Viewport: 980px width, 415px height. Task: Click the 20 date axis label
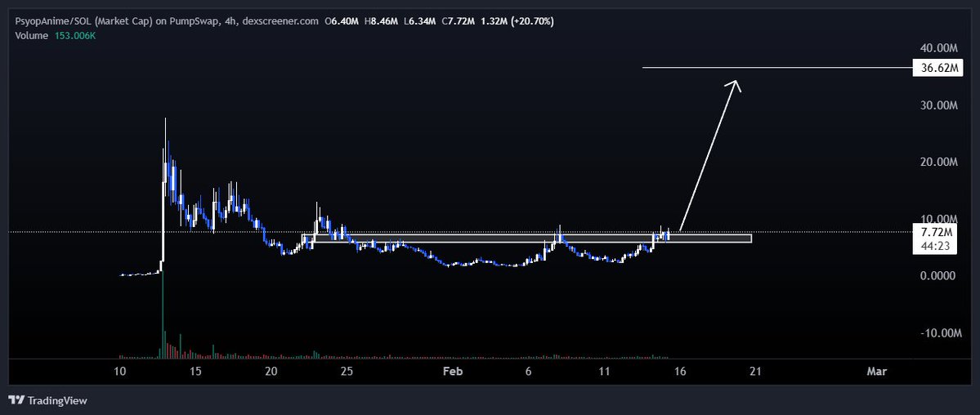[271, 371]
